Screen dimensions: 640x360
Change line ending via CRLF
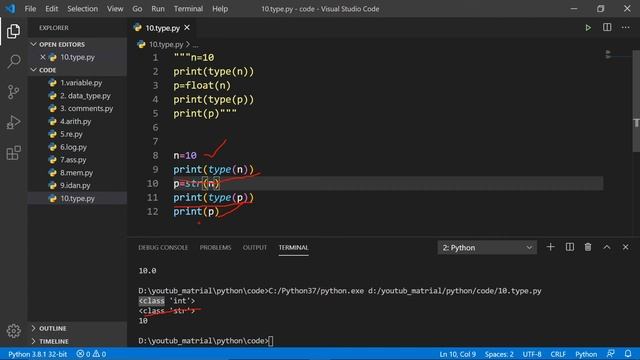pyautogui.click(x=558, y=354)
